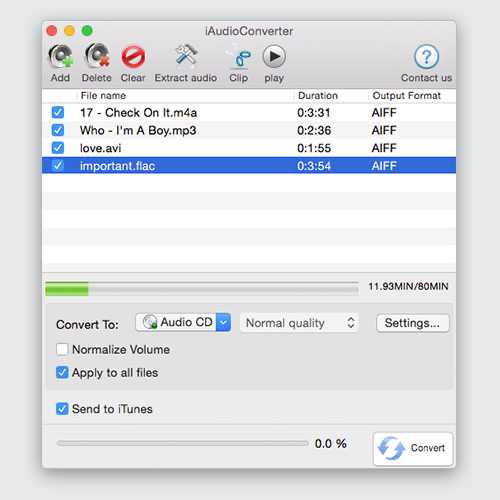Click the play button in the toolbar

point(274,57)
